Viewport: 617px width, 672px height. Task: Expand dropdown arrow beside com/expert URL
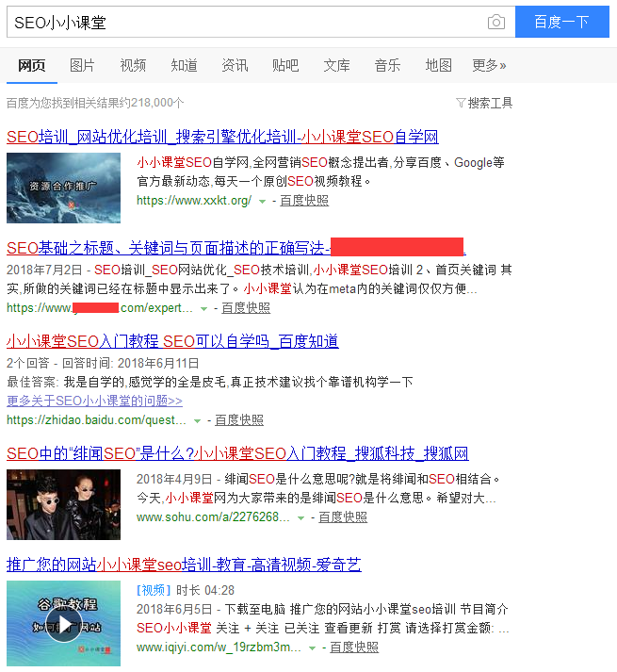204,309
